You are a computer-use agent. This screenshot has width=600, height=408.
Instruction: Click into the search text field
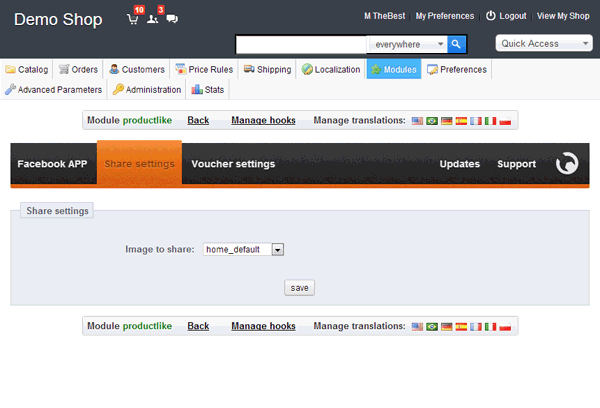coord(301,44)
